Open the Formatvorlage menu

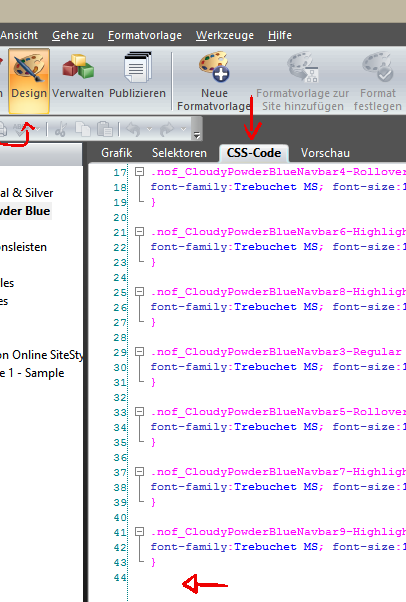(x=145, y=35)
